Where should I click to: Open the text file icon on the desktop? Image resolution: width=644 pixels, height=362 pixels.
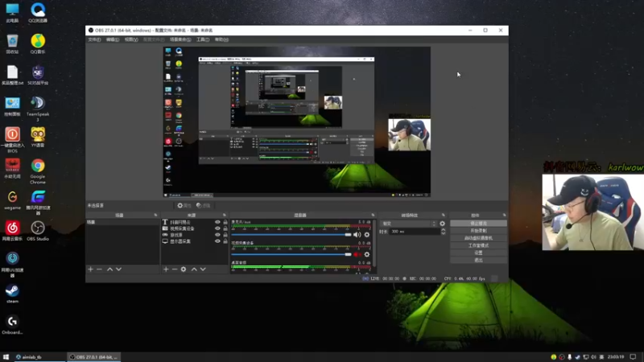(x=12, y=75)
